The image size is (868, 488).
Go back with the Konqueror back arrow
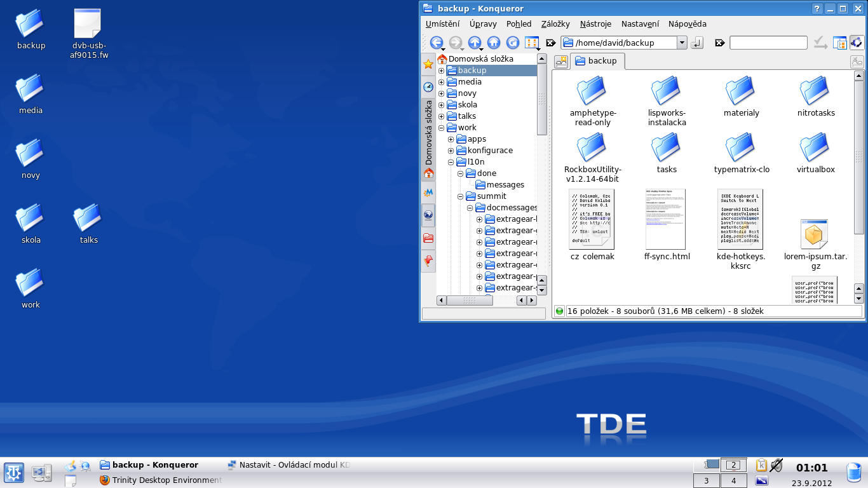437,43
